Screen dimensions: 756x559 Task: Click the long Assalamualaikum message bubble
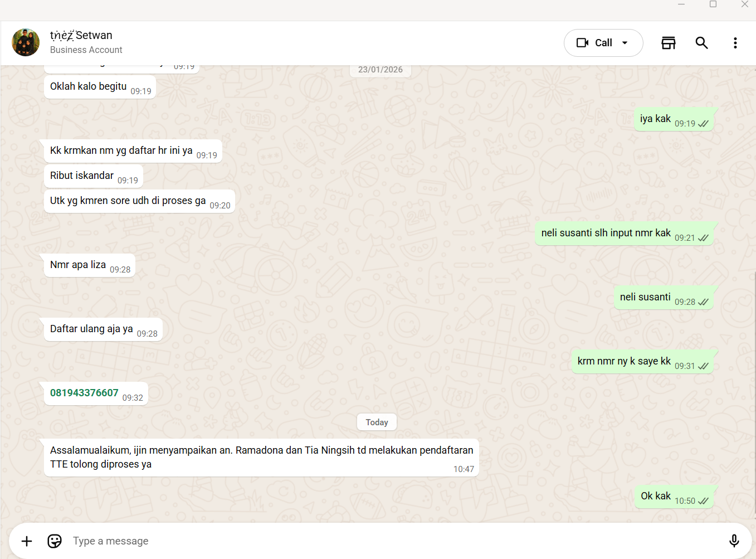pos(262,458)
